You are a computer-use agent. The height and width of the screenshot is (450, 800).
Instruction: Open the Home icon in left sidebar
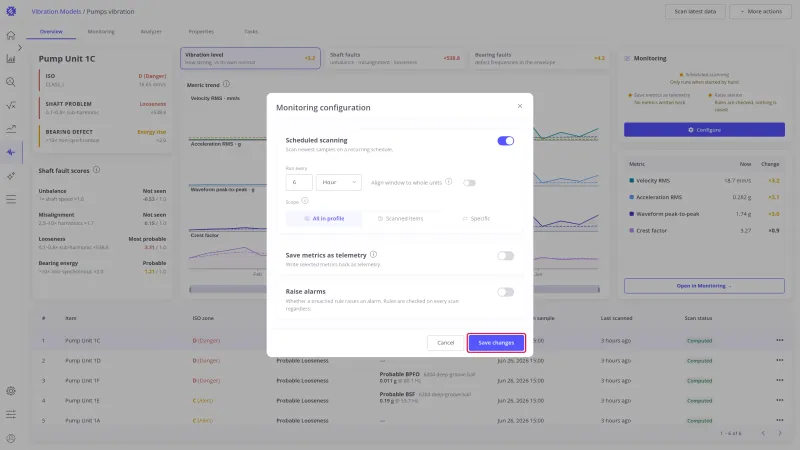click(11, 35)
